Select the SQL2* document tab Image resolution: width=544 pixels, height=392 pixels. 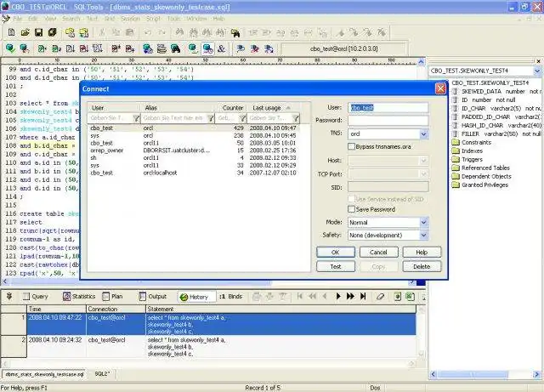[102, 374]
